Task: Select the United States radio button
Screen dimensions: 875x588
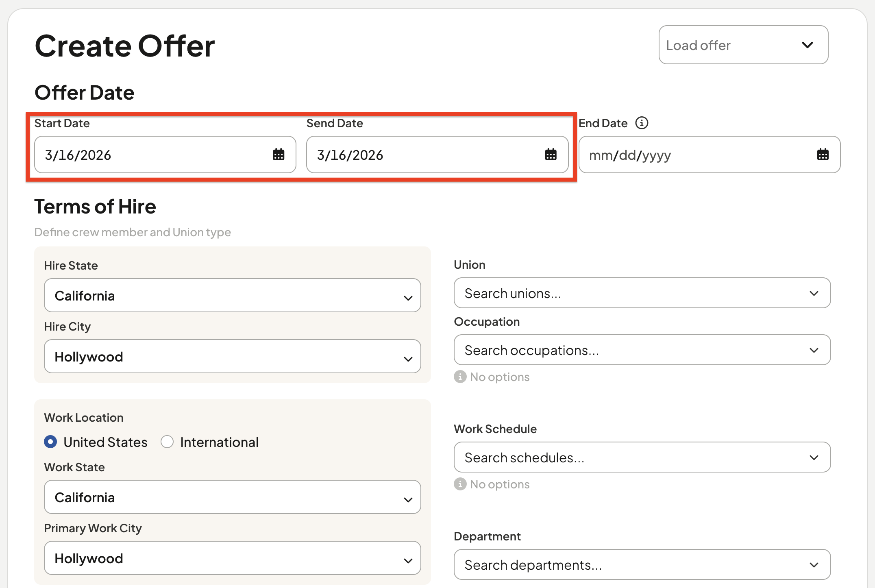Action: (x=50, y=442)
